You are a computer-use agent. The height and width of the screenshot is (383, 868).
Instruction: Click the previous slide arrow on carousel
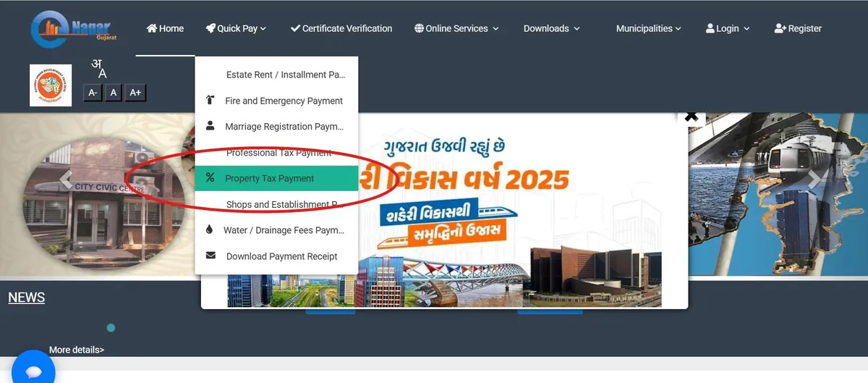pyautogui.click(x=66, y=178)
